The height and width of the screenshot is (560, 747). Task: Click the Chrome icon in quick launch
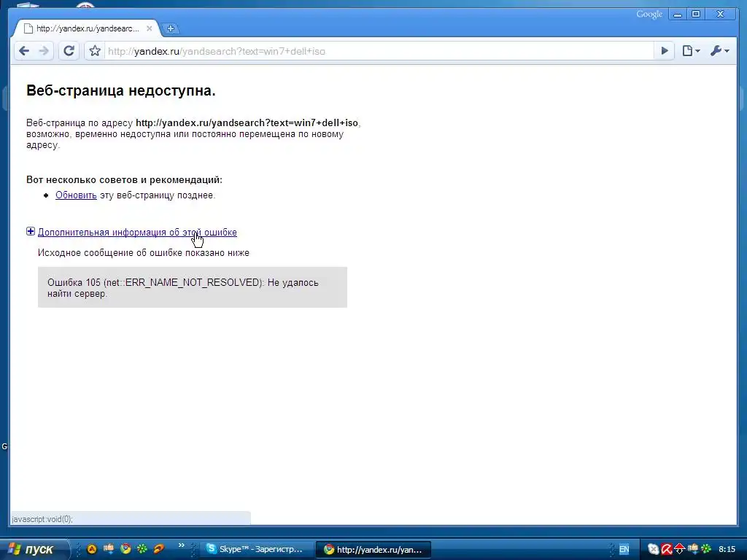125,549
